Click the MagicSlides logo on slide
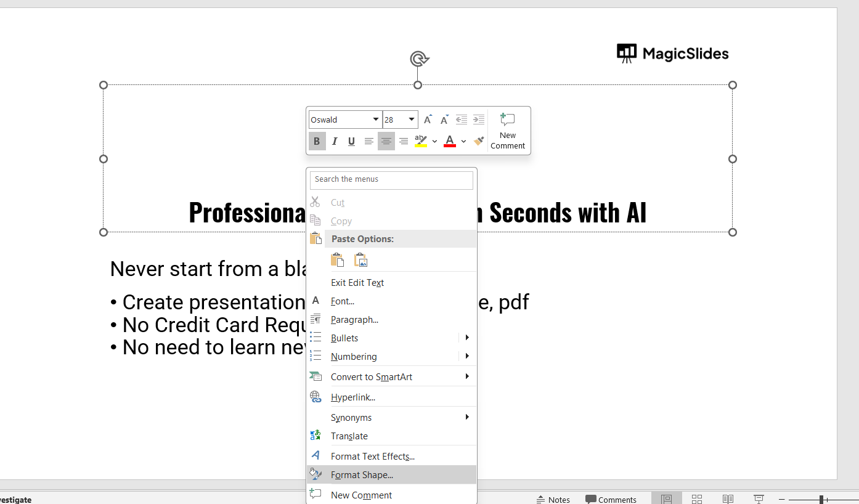 click(673, 54)
